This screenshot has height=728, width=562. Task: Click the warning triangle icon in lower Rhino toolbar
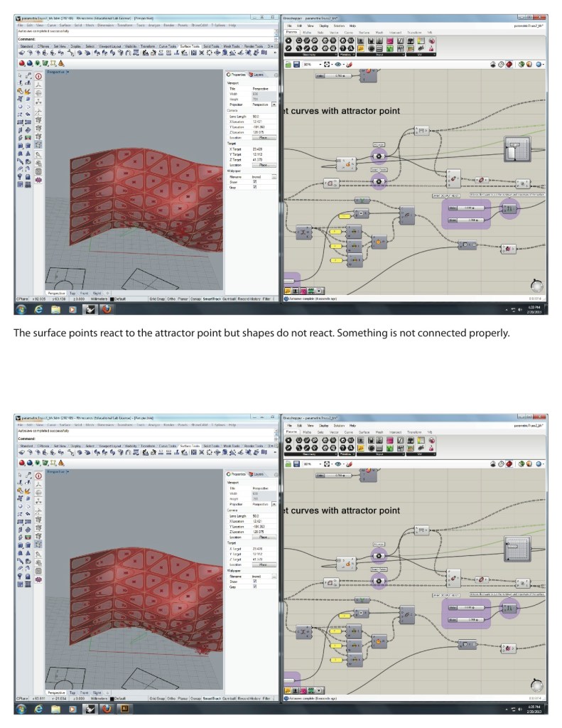[x=62, y=462]
